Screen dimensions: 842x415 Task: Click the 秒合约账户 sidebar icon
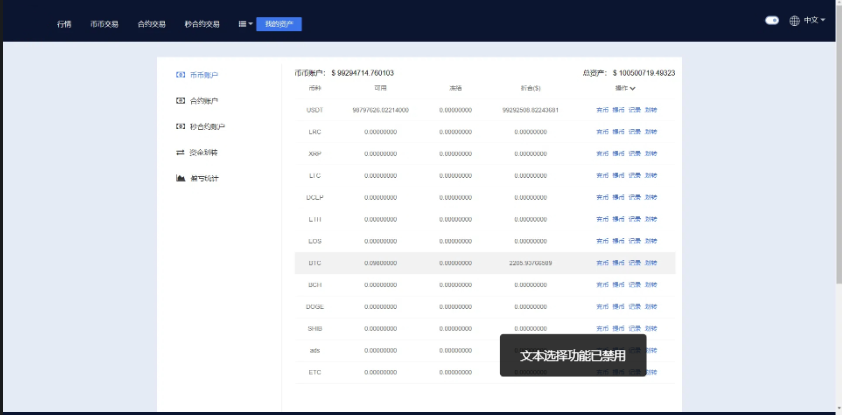click(x=180, y=127)
